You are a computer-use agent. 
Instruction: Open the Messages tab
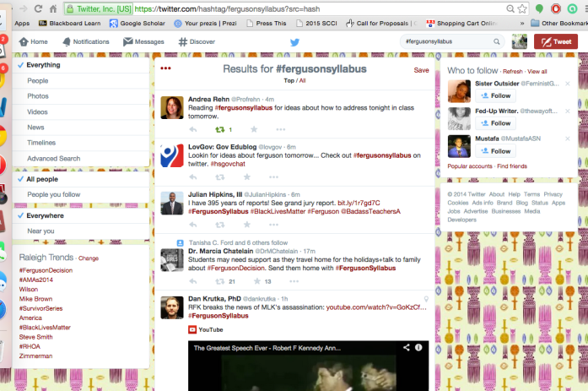143,41
